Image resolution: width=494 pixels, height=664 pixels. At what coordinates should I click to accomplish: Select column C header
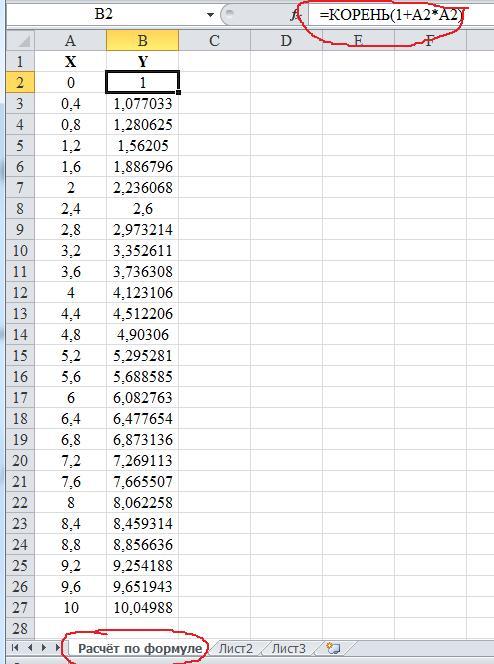click(214, 41)
